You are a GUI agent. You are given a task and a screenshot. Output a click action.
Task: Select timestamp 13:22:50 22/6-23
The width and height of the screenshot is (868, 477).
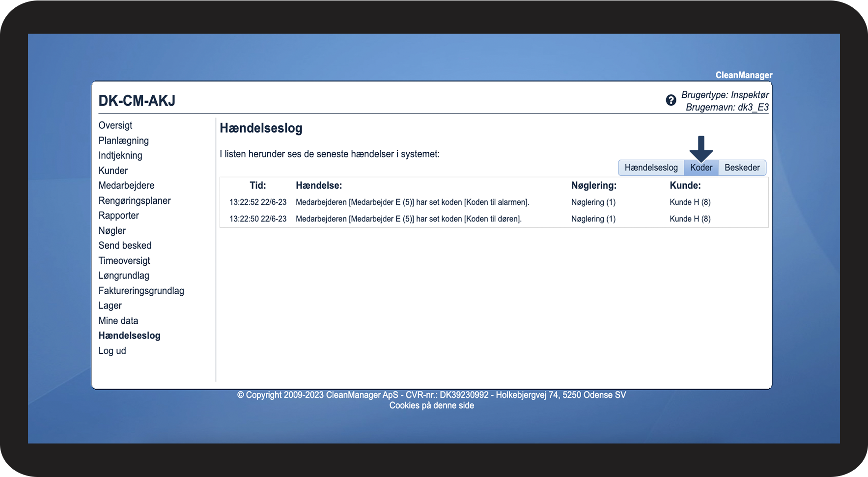point(258,219)
